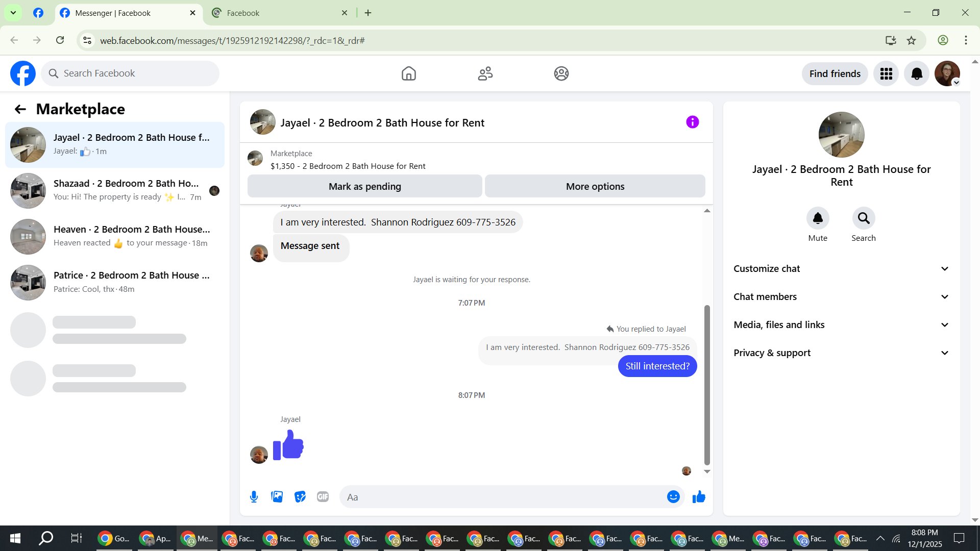Expand Privacy & support section
Screen dimensions: 980x551
[x=842, y=353]
